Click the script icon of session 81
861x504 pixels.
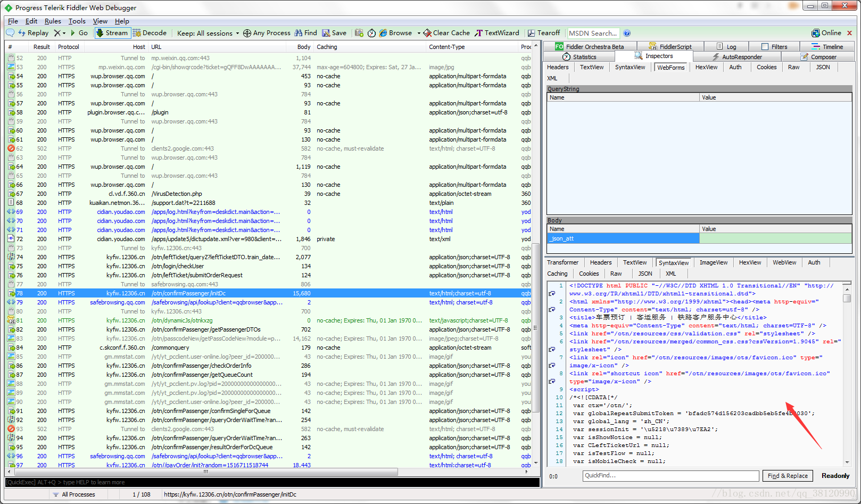click(x=11, y=320)
